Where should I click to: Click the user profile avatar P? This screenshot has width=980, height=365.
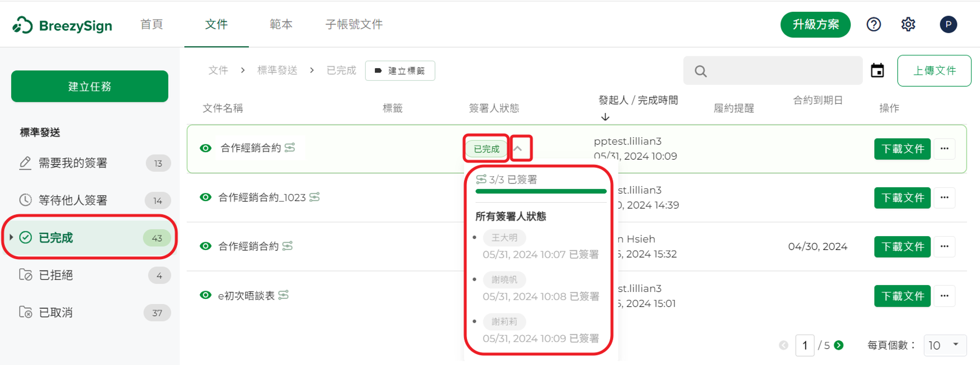click(x=949, y=24)
